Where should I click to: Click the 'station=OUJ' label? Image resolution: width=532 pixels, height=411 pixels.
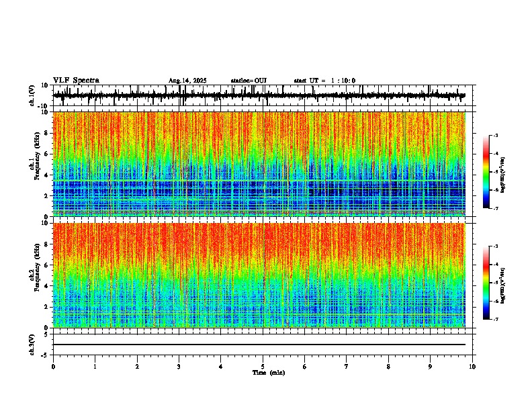249,81
